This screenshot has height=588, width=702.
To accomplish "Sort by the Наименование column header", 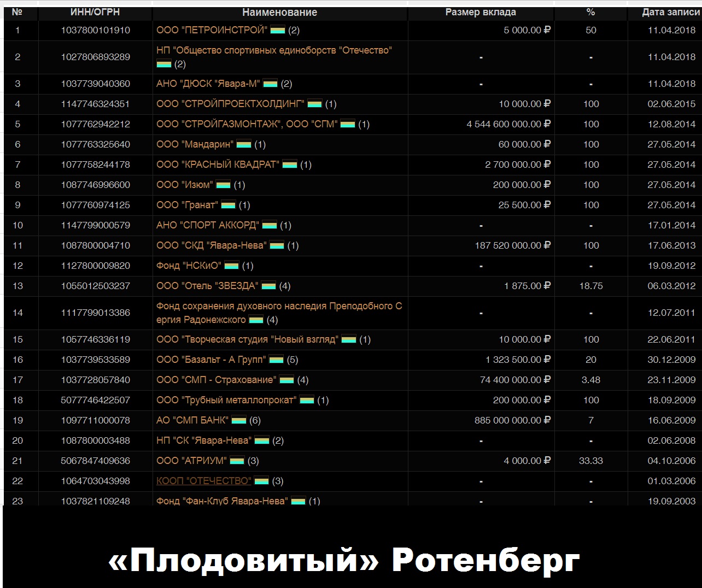I will point(279,12).
